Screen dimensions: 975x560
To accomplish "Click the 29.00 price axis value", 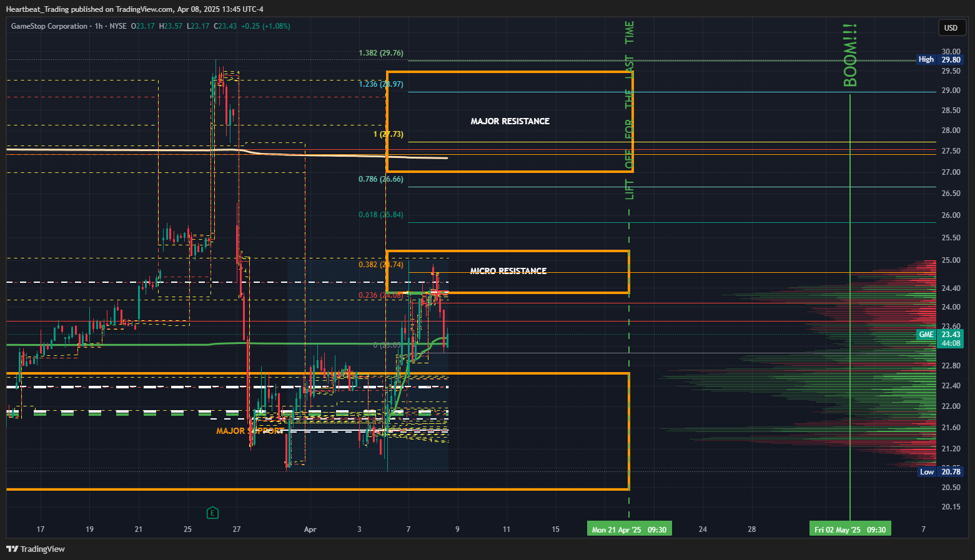I will coord(951,91).
